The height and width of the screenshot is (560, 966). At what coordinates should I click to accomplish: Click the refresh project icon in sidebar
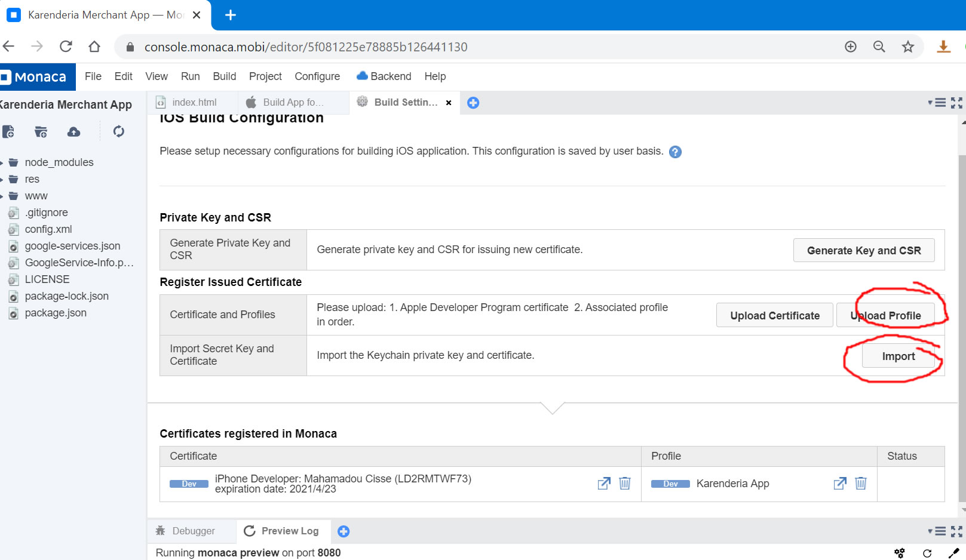118,131
